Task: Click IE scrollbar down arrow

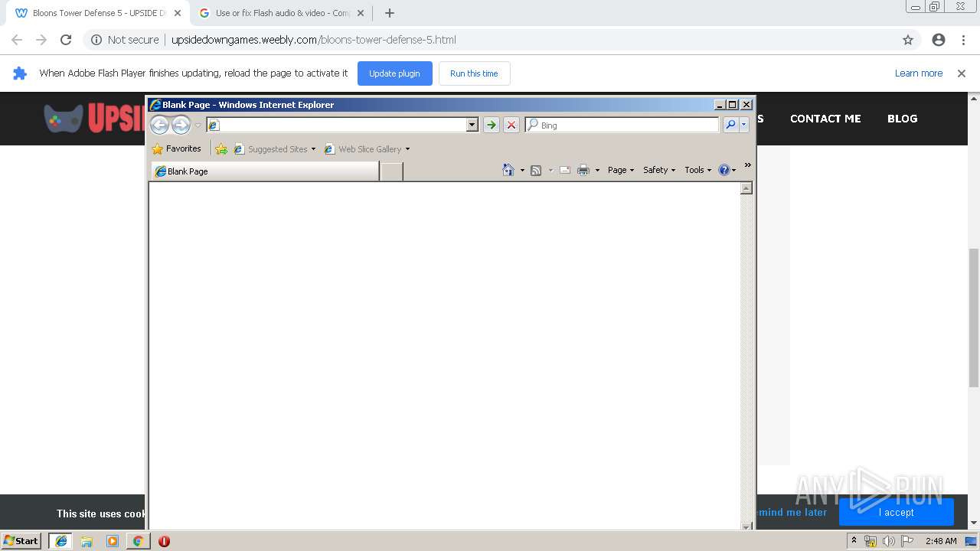Action: click(x=746, y=527)
